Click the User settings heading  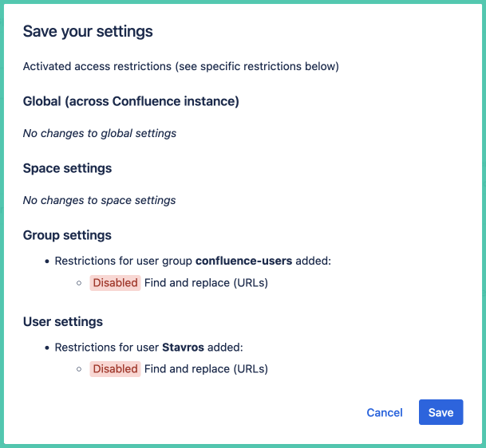point(63,322)
